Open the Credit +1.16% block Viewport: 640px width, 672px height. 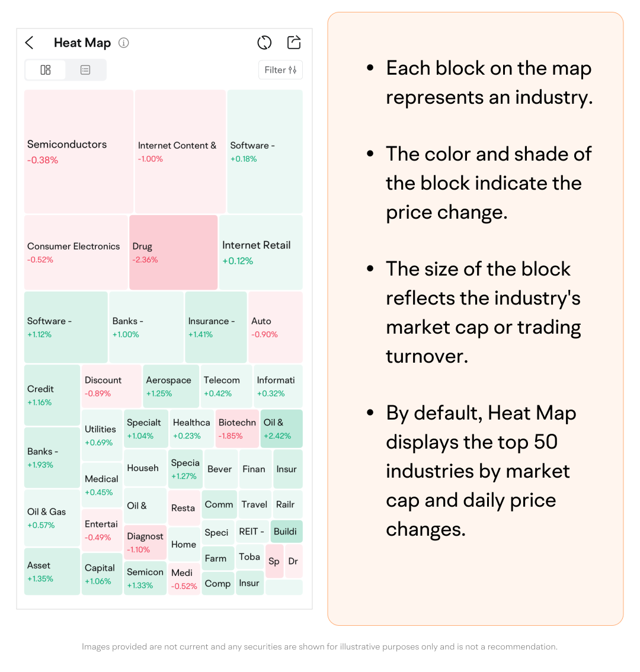click(52, 395)
